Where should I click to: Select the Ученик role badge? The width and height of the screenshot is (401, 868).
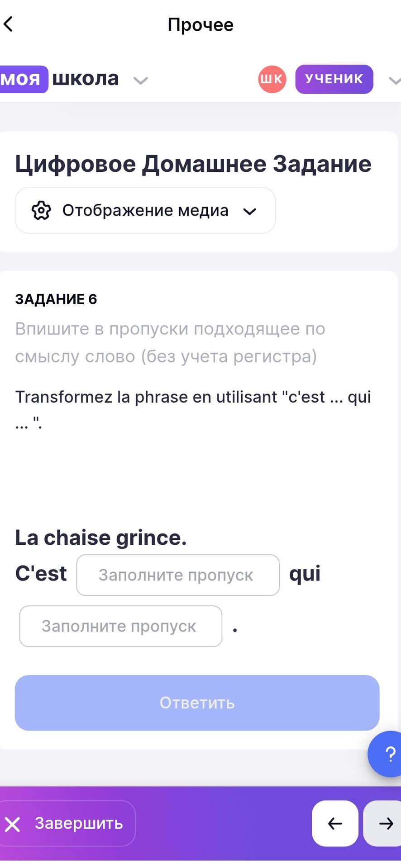[334, 79]
